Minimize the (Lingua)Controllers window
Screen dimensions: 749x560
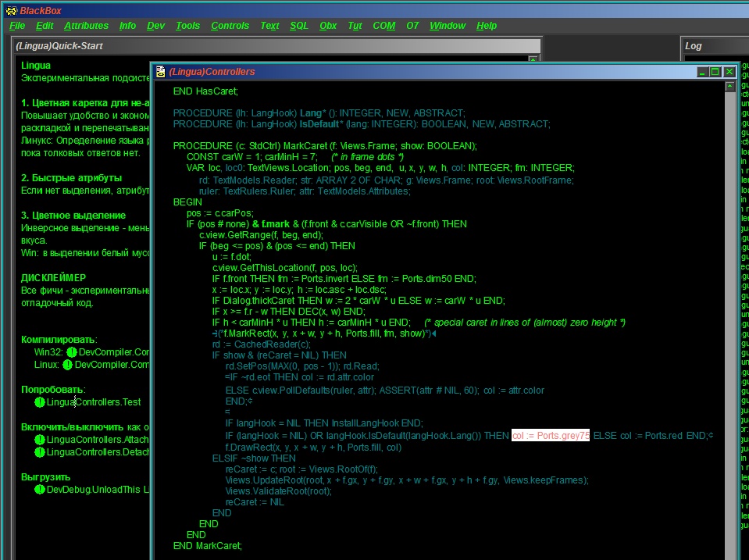tap(702, 72)
